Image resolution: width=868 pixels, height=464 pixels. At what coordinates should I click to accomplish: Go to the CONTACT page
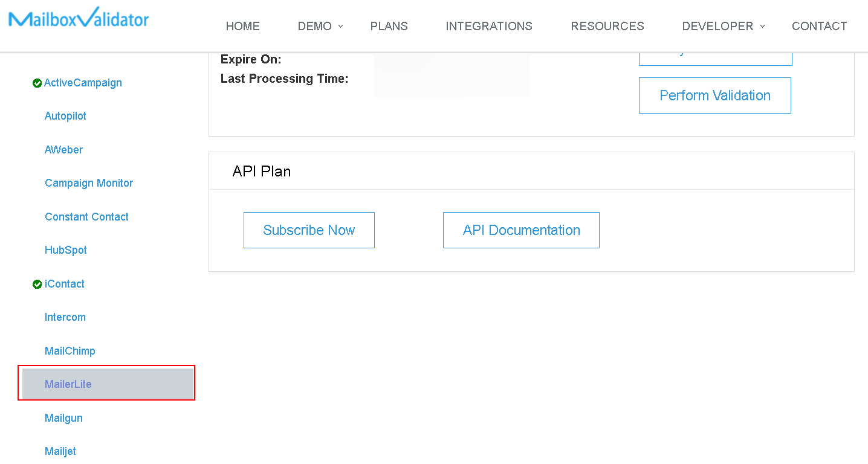click(819, 26)
